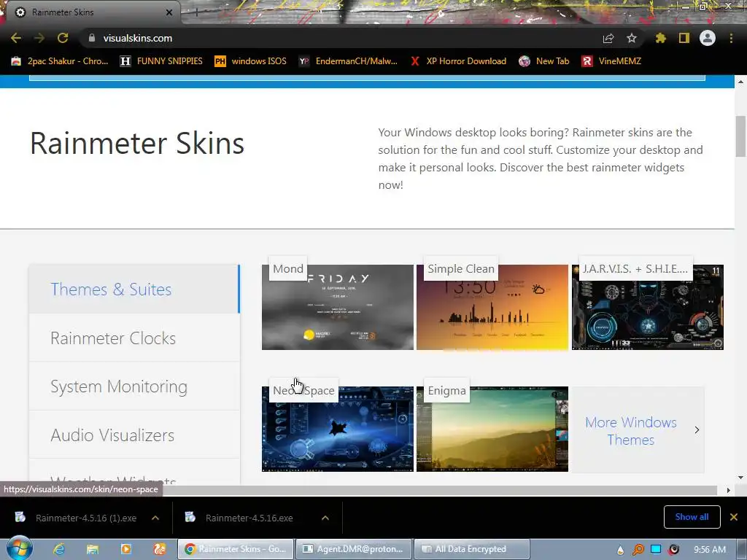This screenshot has width=747, height=560.
Task: Launch Internet Explorer from taskbar
Action: 59,549
